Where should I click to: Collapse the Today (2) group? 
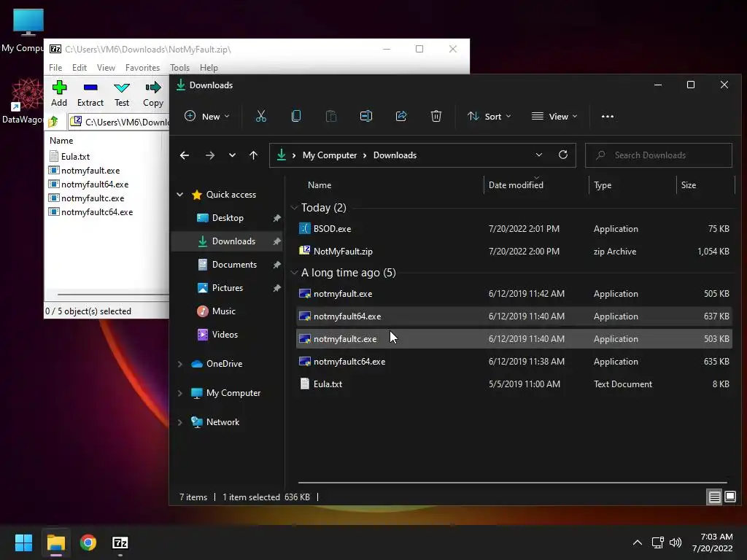coord(294,208)
